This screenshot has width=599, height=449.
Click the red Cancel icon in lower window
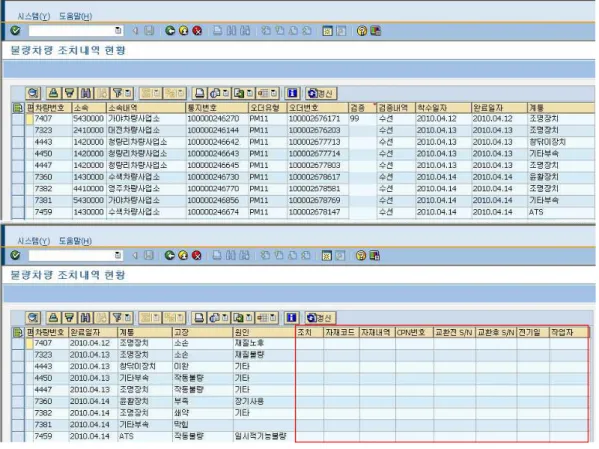pos(197,255)
